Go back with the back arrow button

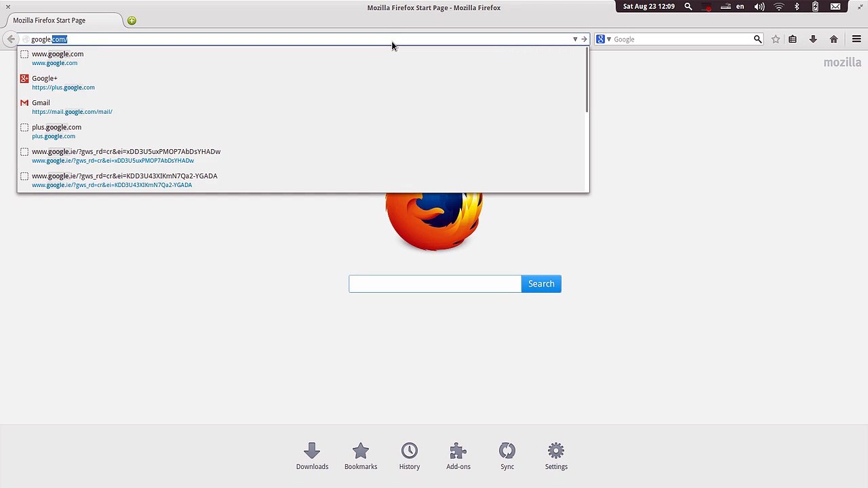pyautogui.click(x=11, y=39)
